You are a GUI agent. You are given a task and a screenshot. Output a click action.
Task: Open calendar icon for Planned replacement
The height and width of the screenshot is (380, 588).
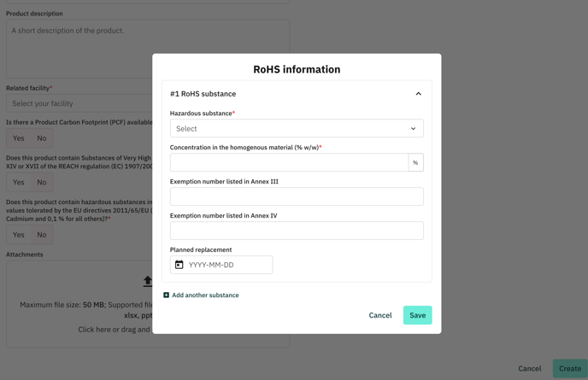tap(179, 265)
